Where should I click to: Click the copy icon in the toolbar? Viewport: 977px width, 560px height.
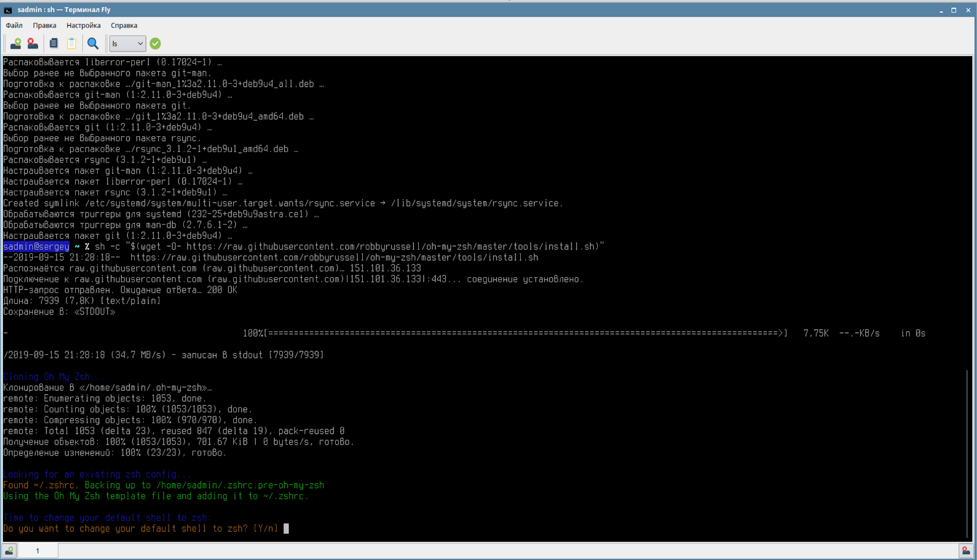pos(54,43)
